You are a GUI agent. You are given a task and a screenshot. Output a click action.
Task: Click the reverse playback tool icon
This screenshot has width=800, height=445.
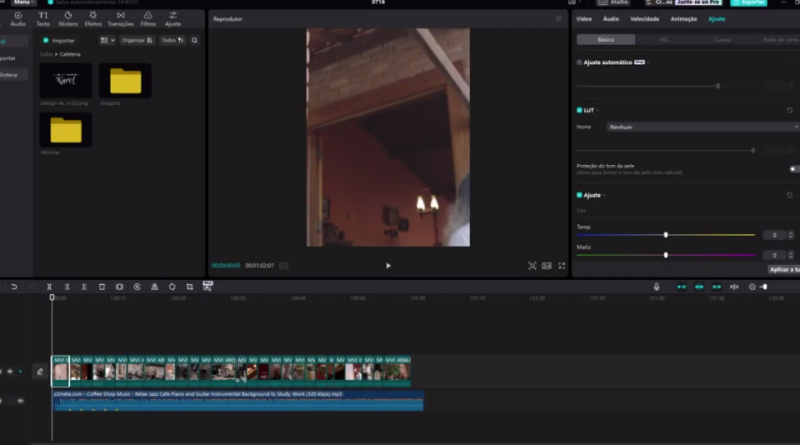[137, 287]
